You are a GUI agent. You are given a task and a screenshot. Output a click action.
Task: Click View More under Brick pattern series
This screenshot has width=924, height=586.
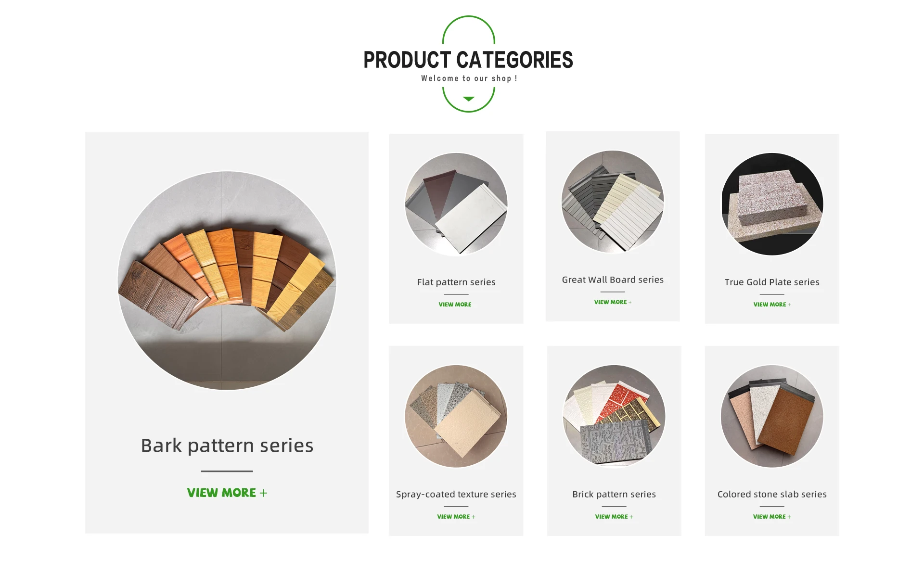tap(614, 517)
